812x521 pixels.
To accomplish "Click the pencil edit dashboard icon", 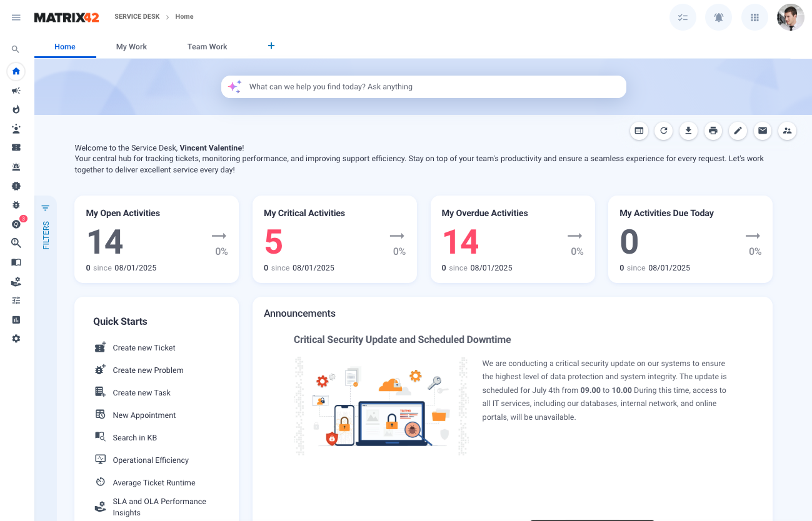I will coord(738,131).
